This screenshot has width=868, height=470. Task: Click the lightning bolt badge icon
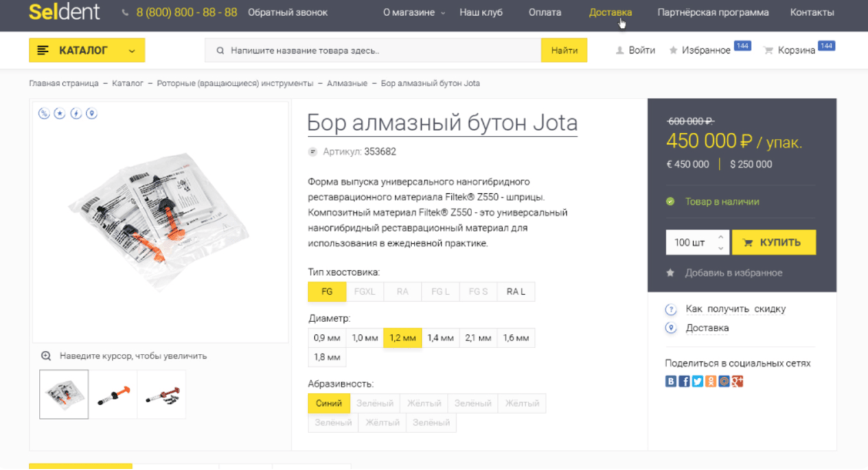[76, 113]
